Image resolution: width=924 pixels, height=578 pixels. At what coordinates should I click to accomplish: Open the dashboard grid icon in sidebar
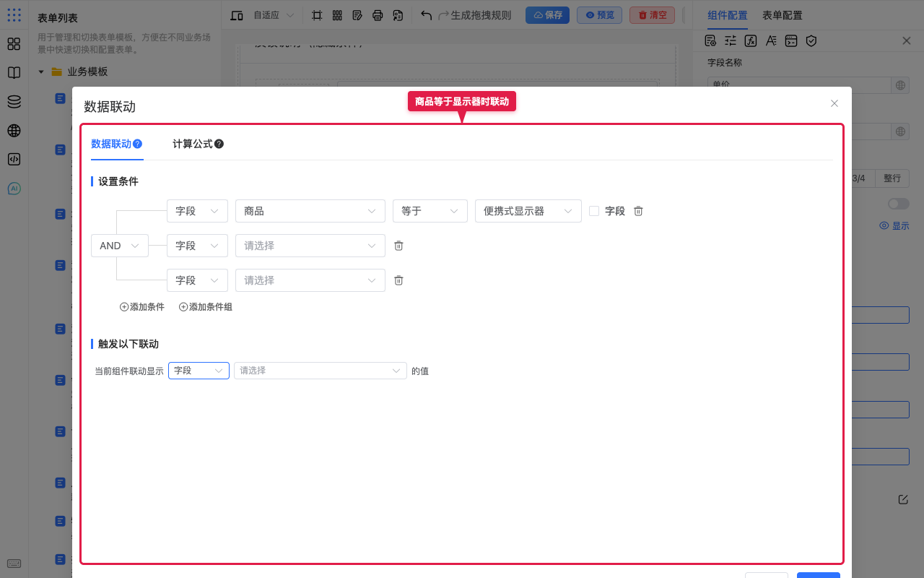click(x=14, y=44)
